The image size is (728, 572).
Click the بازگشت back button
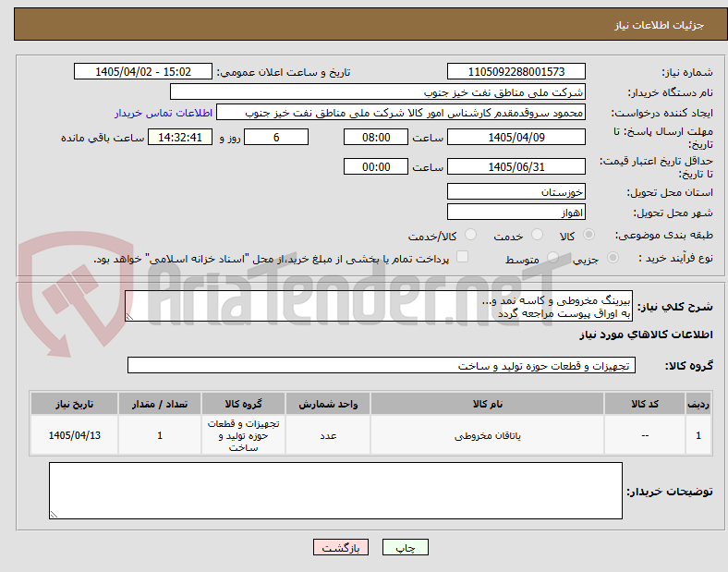pyautogui.click(x=341, y=547)
